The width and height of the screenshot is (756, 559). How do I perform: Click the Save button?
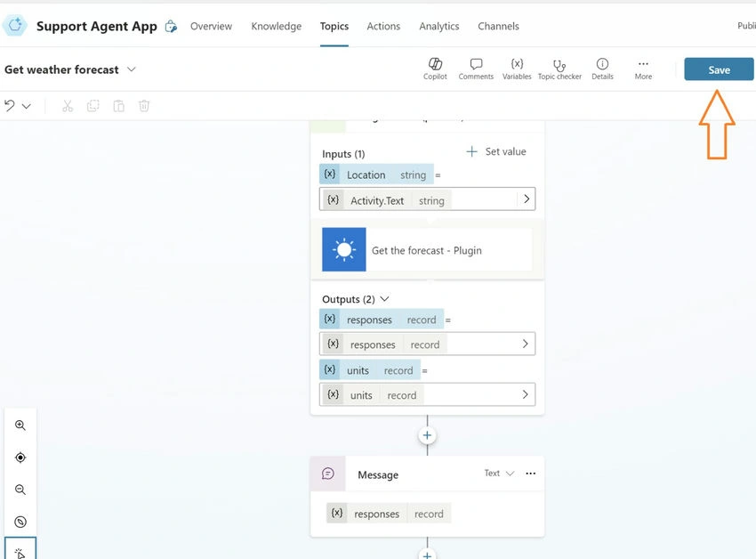point(719,69)
